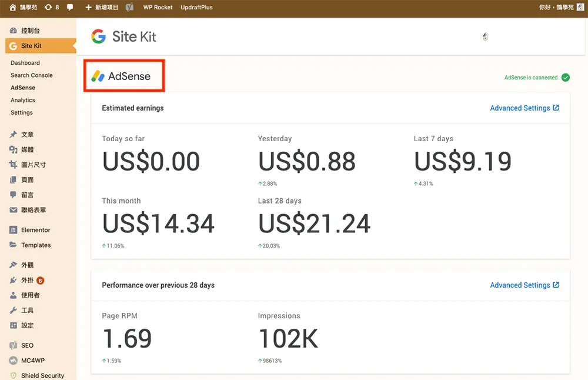This screenshot has height=380, width=588.
Task: Click the user icon beside 使用者
Action: (x=13, y=295)
